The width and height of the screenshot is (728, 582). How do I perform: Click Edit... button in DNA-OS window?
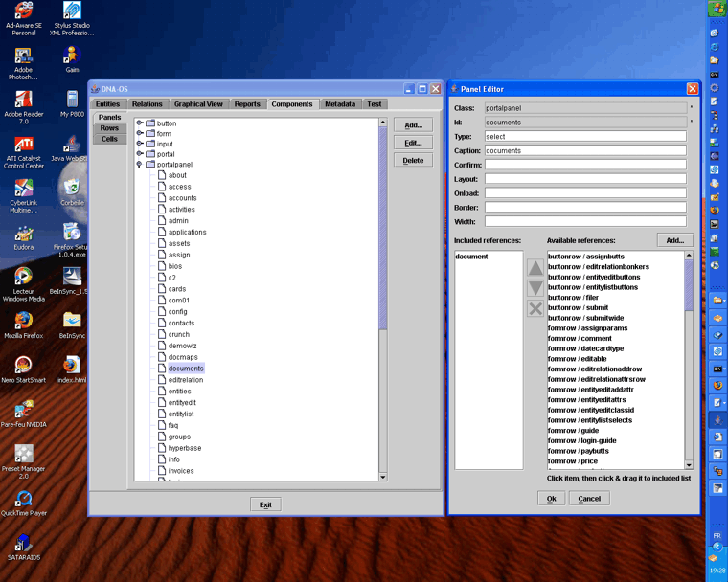(413, 143)
